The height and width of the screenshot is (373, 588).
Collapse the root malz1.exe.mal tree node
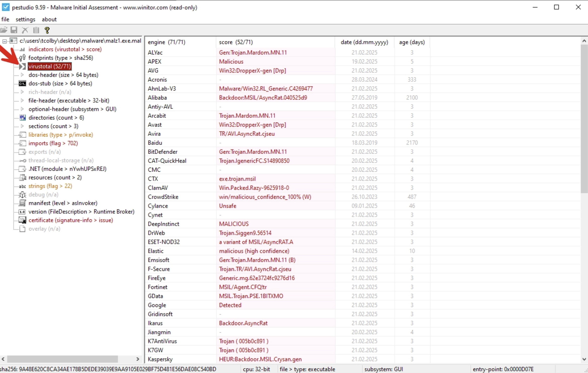tap(5, 41)
